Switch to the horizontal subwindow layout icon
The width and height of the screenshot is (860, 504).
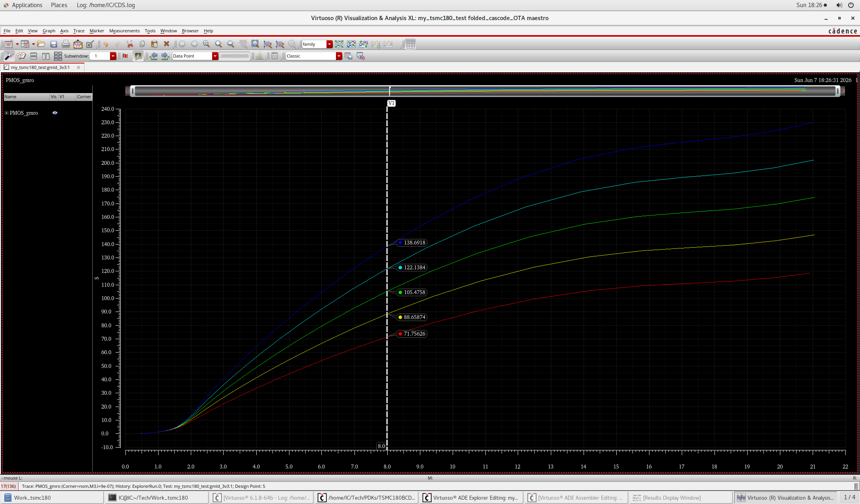tap(34, 56)
